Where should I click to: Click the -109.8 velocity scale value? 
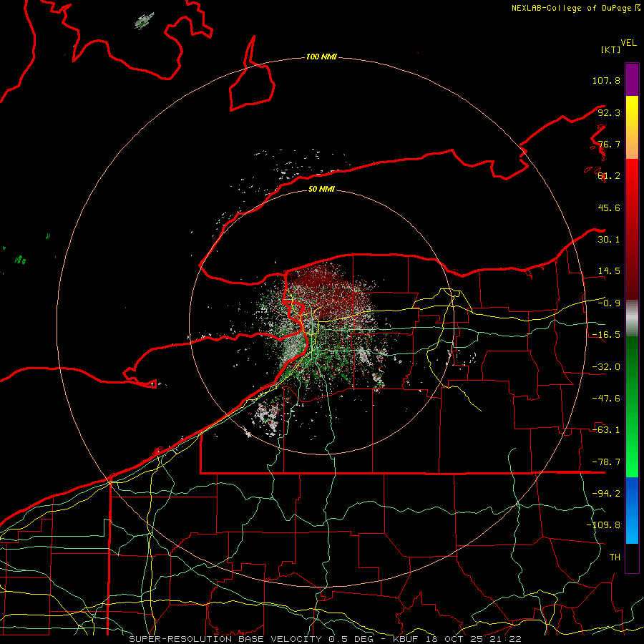603,525
